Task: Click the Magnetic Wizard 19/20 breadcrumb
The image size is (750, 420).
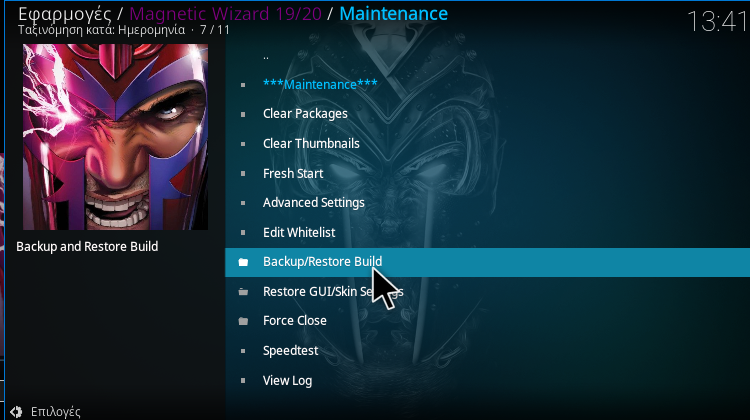Action: (x=225, y=14)
